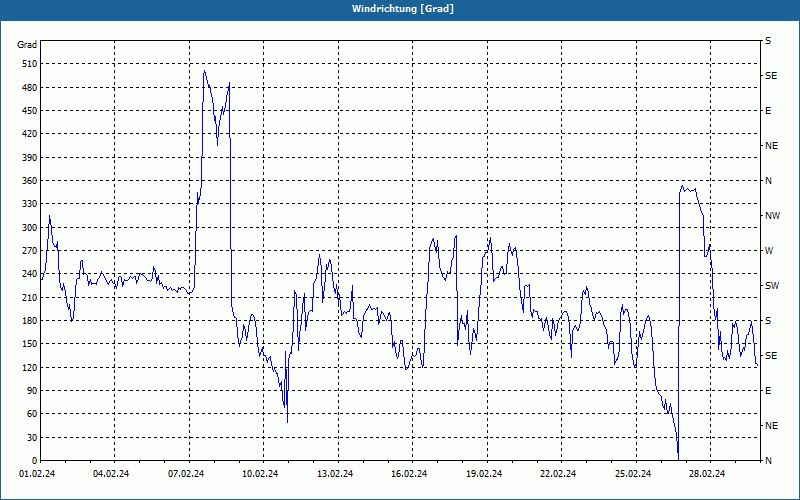This screenshot has width=800, height=500.
Task: Click the E compass label at 450 level
Action: 768,111
